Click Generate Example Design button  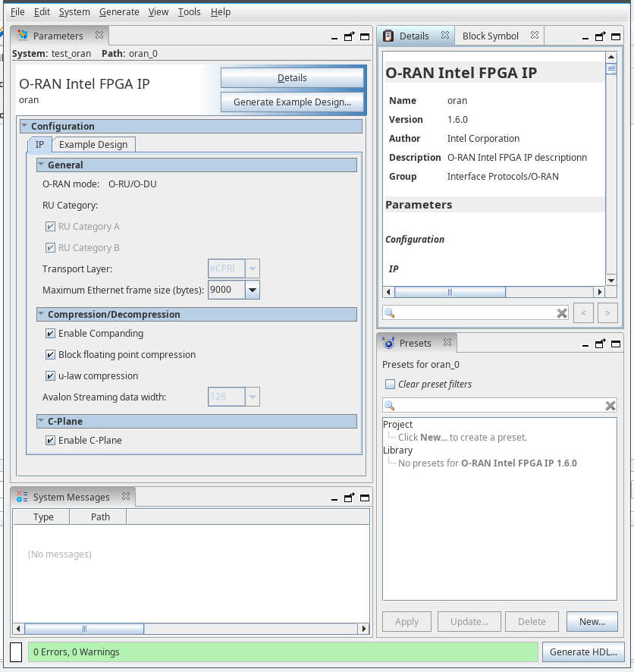292,102
